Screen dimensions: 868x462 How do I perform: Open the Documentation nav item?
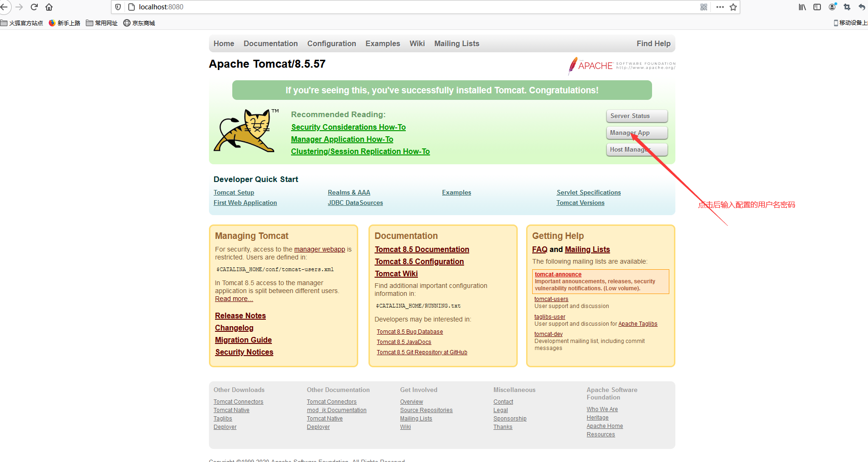(x=271, y=43)
